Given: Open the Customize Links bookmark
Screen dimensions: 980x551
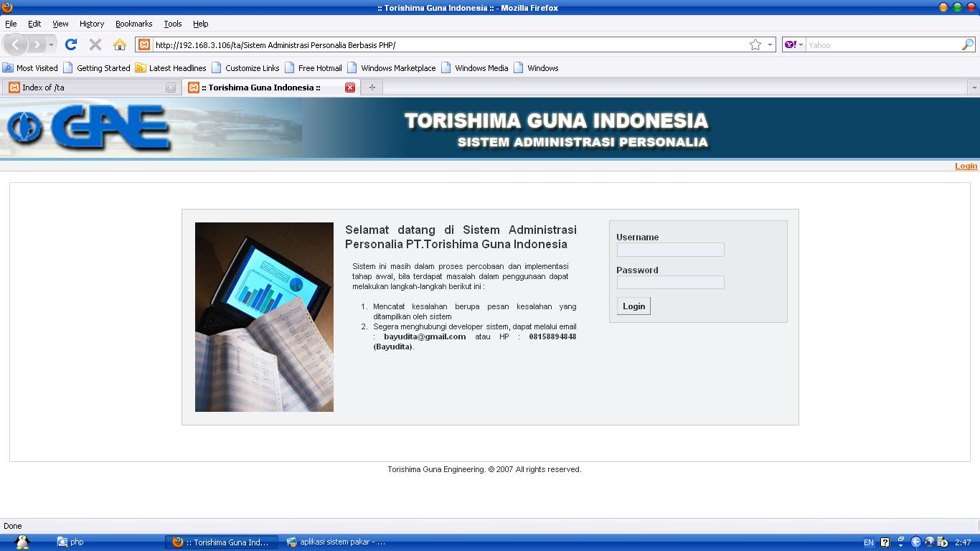Looking at the screenshot, I should 245,68.
